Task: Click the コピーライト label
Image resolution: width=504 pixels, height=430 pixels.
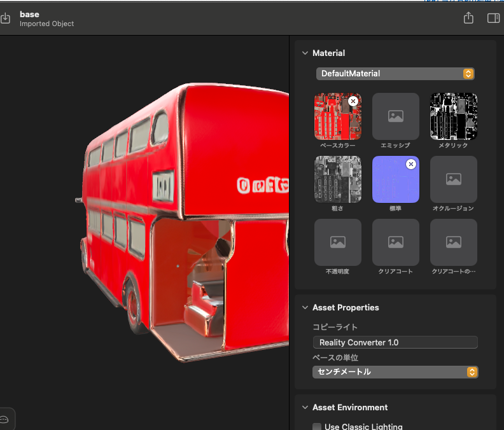Action: coord(335,327)
